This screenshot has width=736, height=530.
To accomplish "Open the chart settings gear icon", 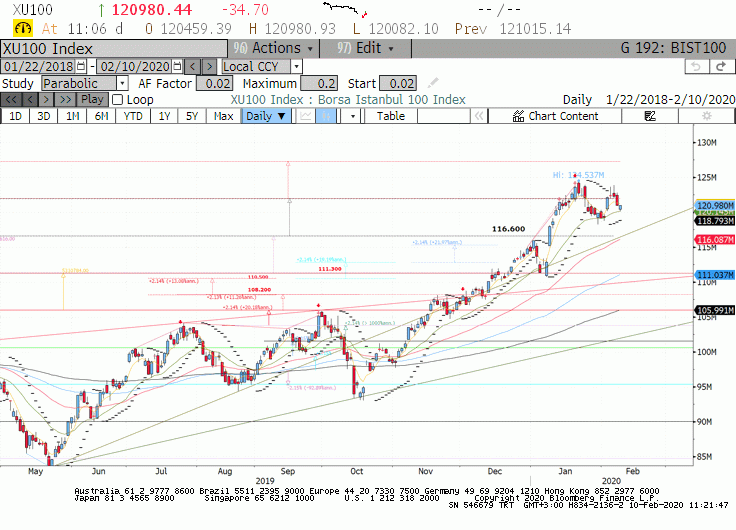I will 706,116.
